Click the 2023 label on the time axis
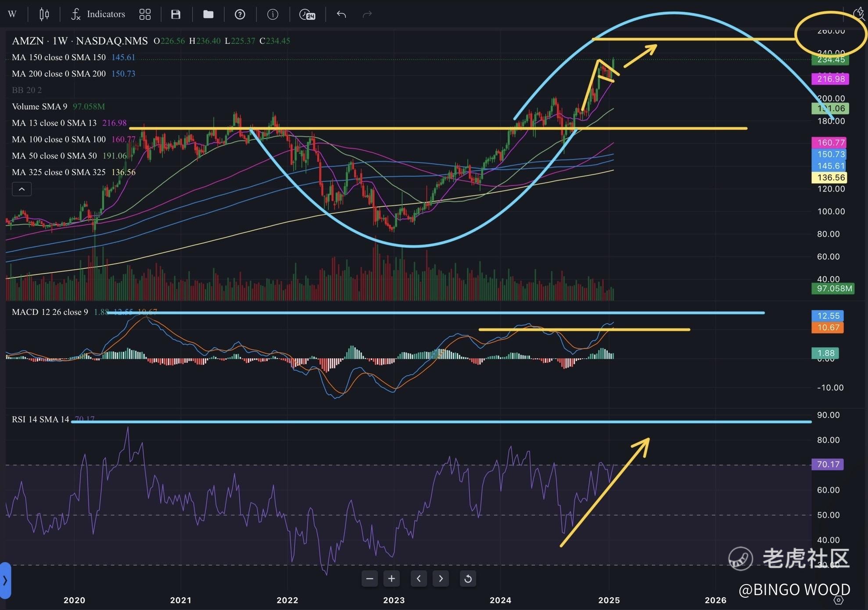Screen dimensions: 868x610 coord(394,600)
